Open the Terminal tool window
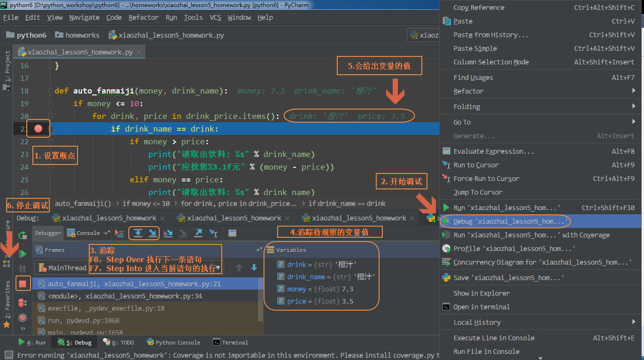This screenshot has height=360, width=644. tap(230, 342)
